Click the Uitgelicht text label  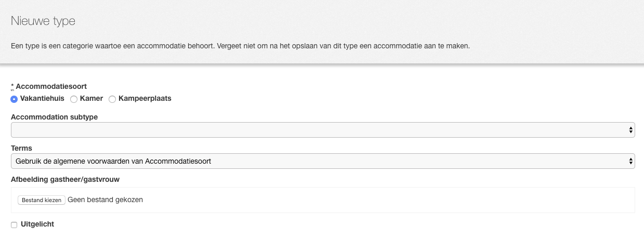[37, 224]
